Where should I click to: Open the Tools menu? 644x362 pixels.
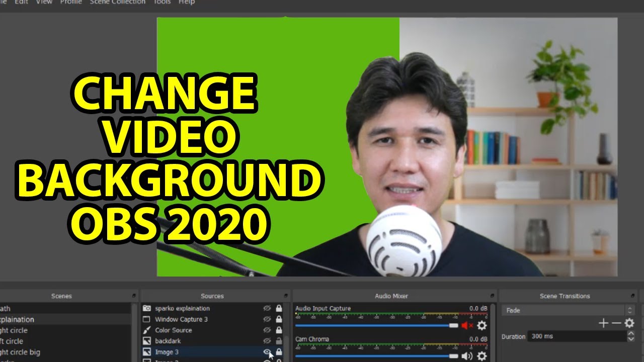click(162, 2)
